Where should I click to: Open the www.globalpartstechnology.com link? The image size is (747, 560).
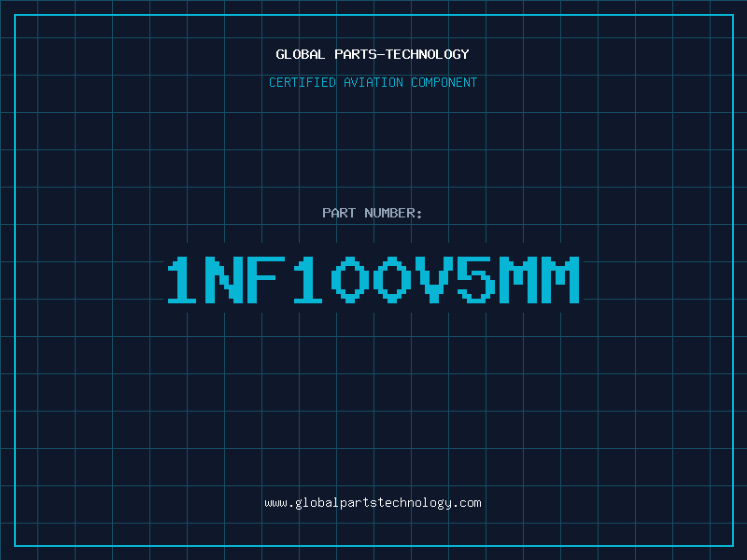click(373, 503)
